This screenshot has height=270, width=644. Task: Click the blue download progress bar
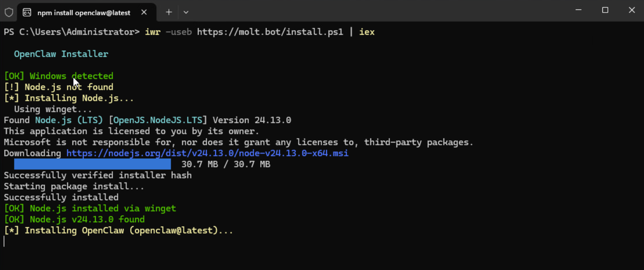(x=92, y=164)
